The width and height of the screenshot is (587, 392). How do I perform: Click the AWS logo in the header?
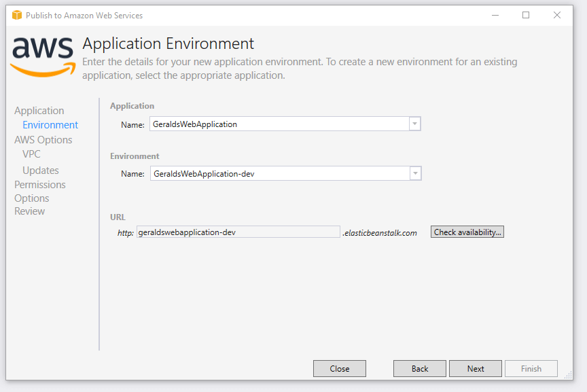(x=43, y=57)
